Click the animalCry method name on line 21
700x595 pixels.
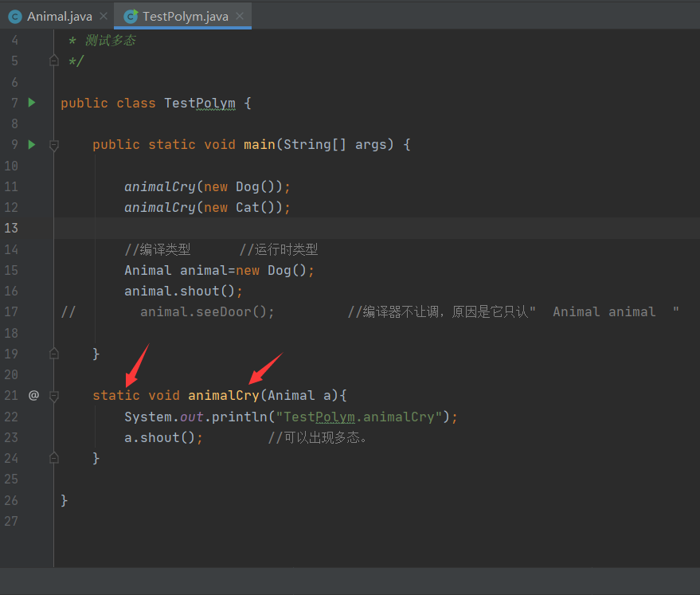[x=224, y=396]
